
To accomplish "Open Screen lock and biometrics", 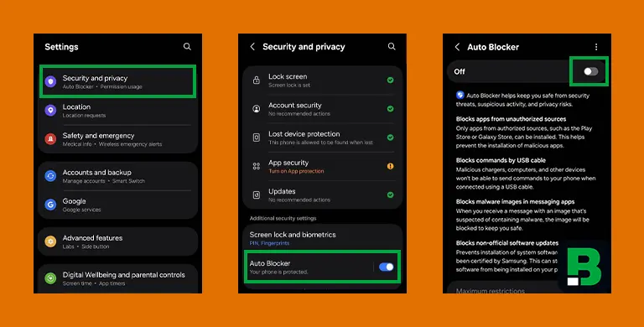I will [322, 238].
